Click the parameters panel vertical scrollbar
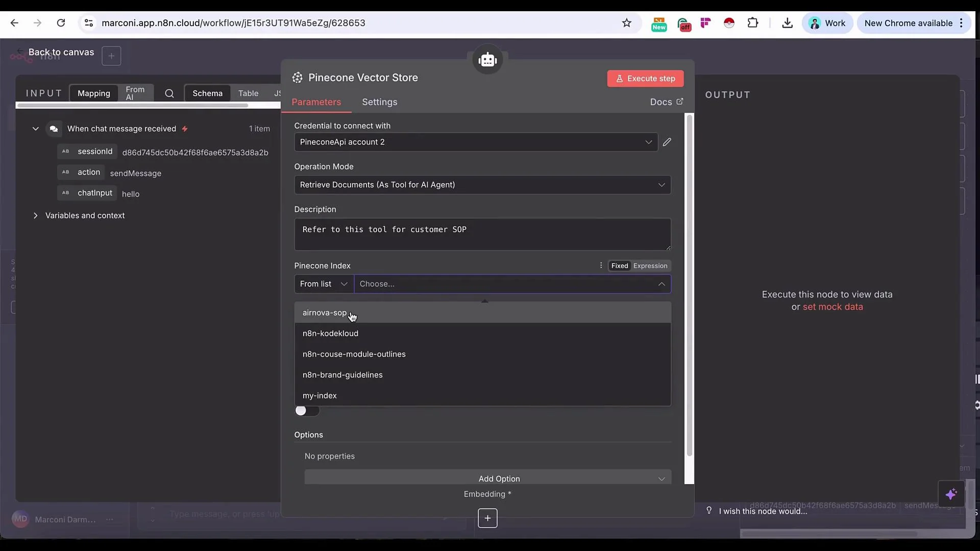Viewport: 980px width, 551px height. coord(690,286)
